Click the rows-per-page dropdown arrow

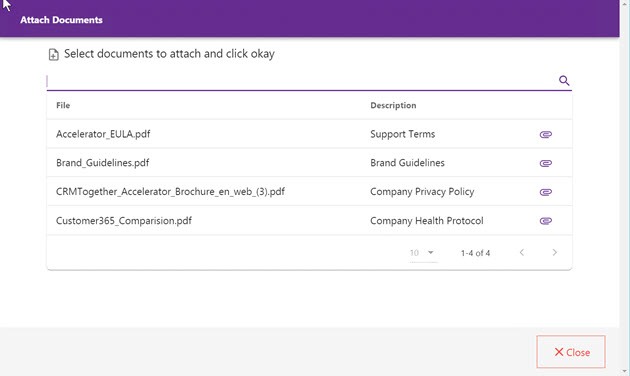coord(431,253)
